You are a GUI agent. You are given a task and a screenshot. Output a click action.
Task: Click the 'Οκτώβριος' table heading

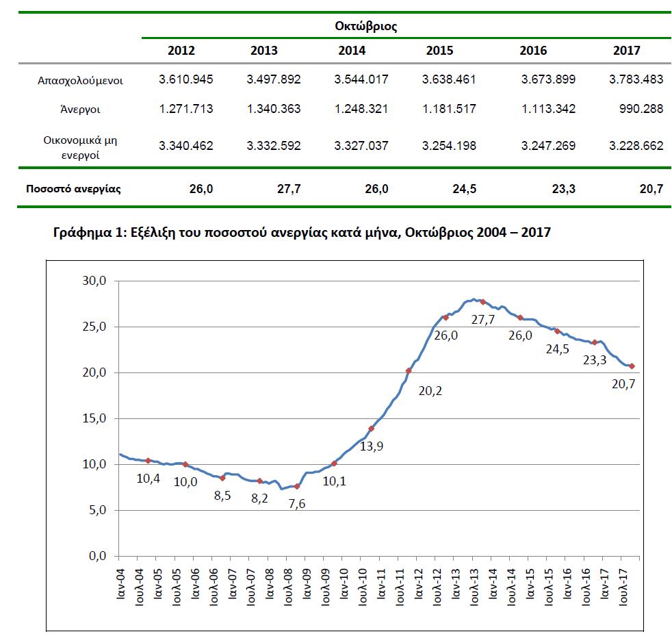tap(366, 26)
